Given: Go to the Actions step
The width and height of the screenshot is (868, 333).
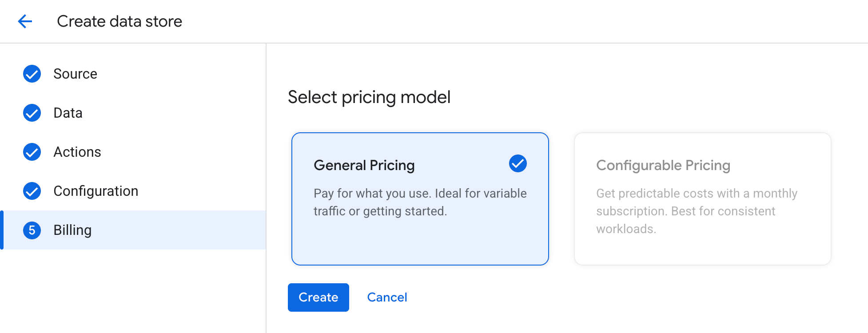Looking at the screenshot, I should pos(77,152).
